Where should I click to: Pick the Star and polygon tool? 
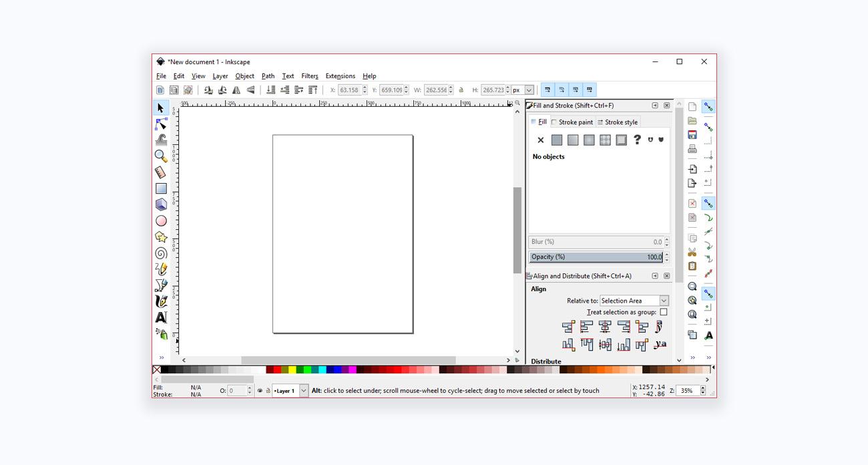161,237
